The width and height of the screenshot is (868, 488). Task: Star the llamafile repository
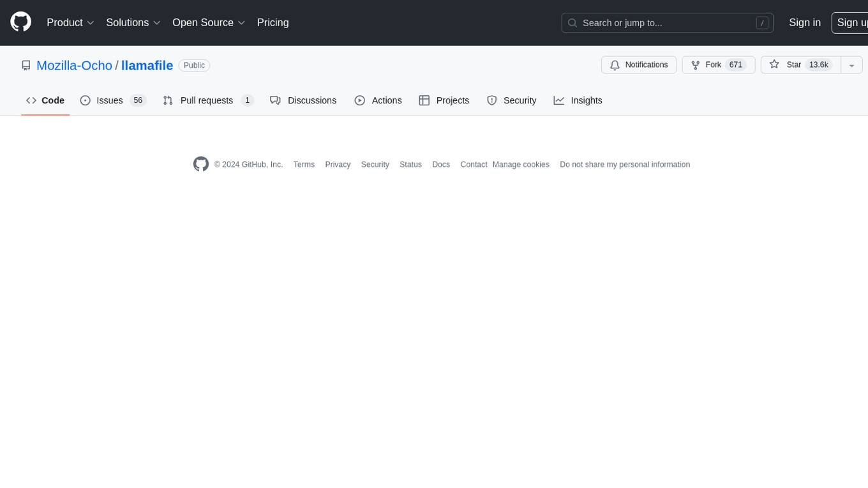(x=800, y=65)
